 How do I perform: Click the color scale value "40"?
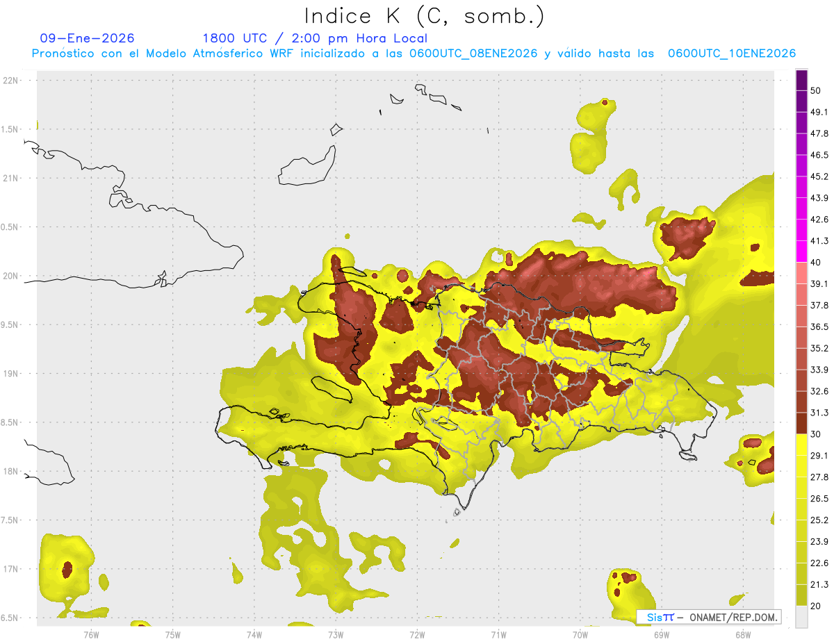point(816,263)
